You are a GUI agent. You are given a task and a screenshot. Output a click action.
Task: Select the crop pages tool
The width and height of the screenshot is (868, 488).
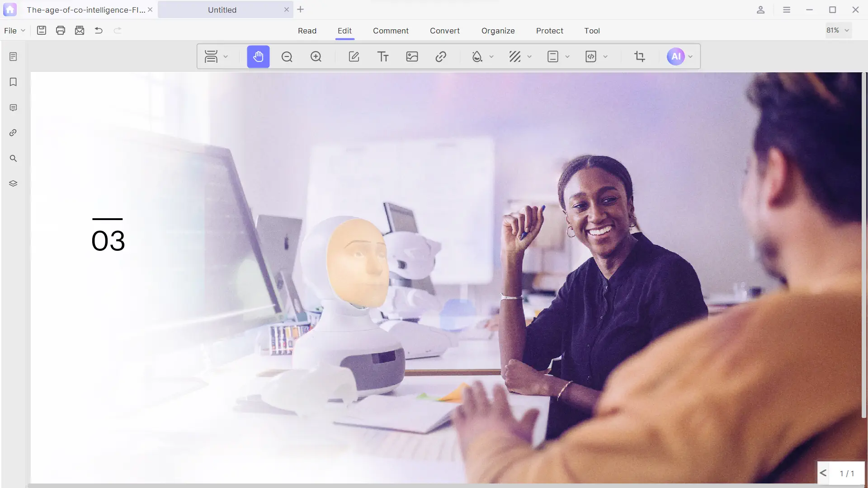tap(639, 56)
